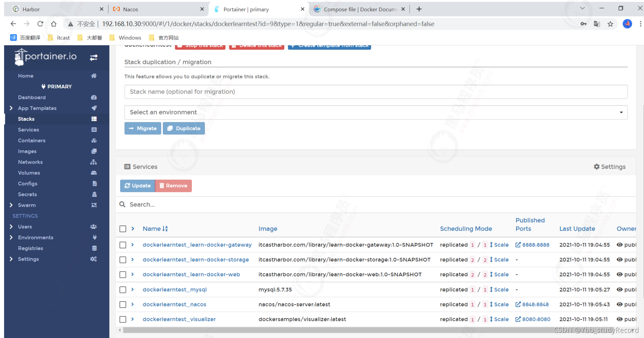Switch to the Nacos browser tab

click(x=158, y=9)
